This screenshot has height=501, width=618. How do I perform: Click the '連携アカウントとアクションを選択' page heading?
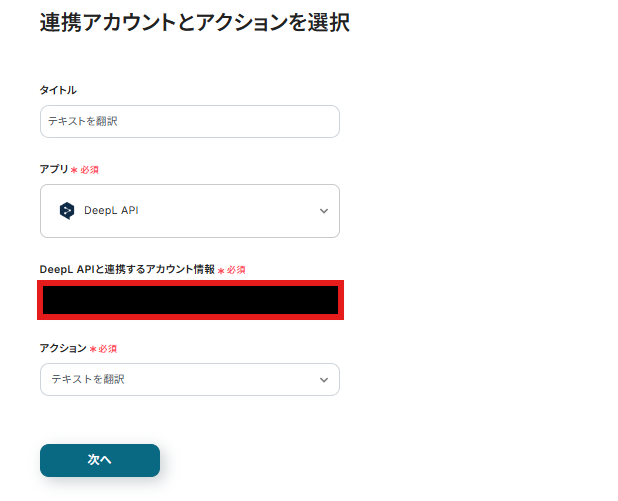click(x=194, y=22)
